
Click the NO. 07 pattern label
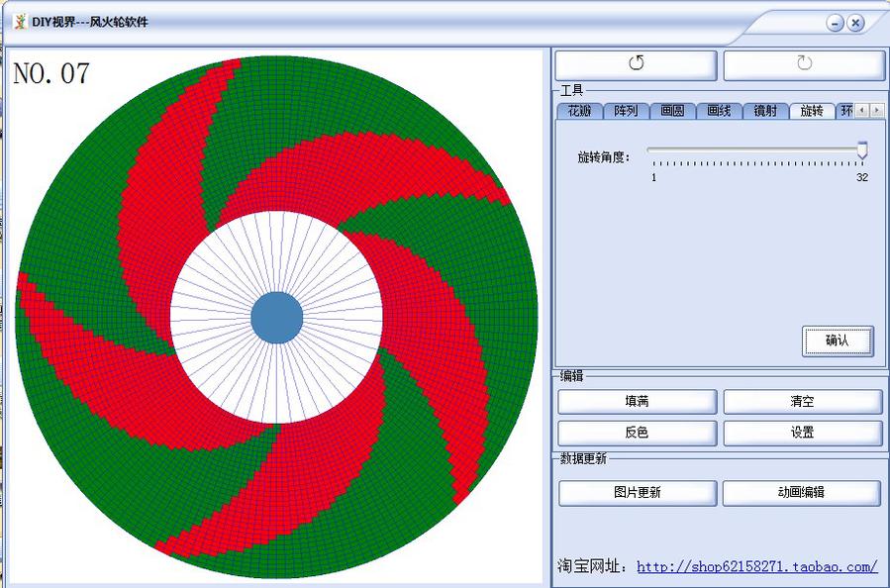pos(51,74)
